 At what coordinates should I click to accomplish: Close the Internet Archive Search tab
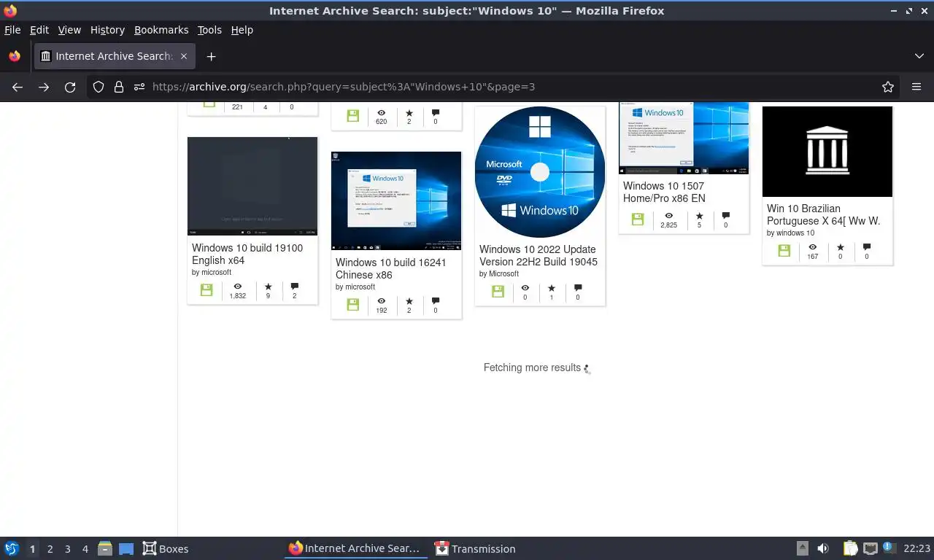(x=184, y=56)
